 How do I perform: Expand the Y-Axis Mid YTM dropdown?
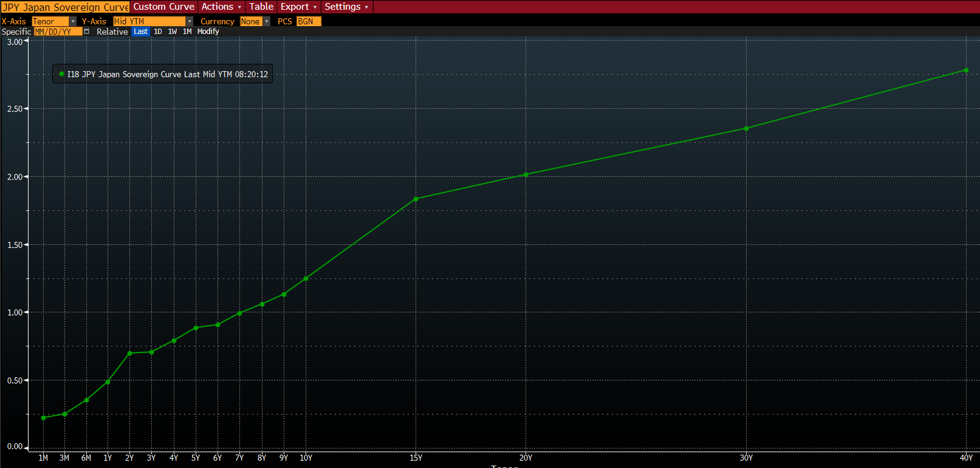coord(189,21)
